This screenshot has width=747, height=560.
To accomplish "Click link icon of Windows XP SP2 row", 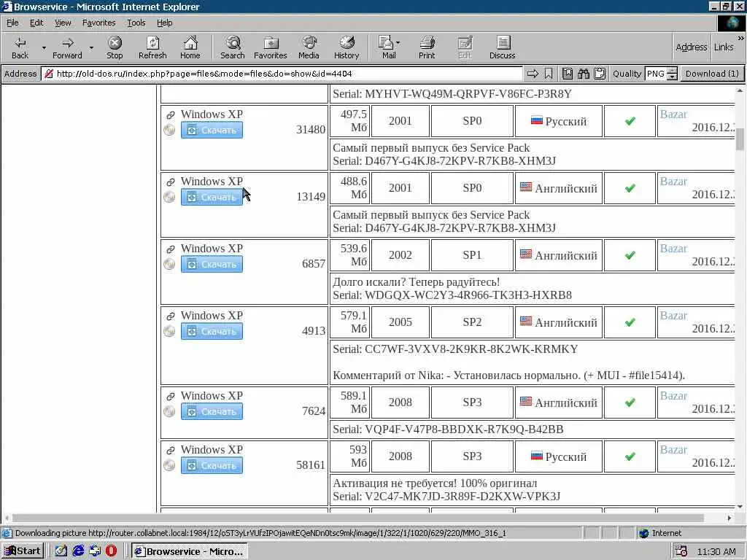I will point(170,316).
